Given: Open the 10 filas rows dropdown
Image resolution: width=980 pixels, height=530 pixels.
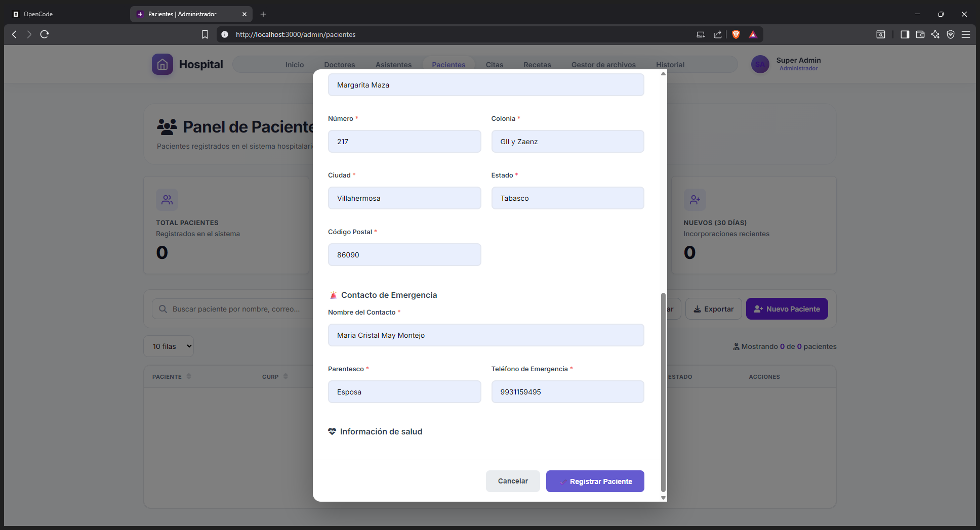Looking at the screenshot, I should [x=169, y=346].
